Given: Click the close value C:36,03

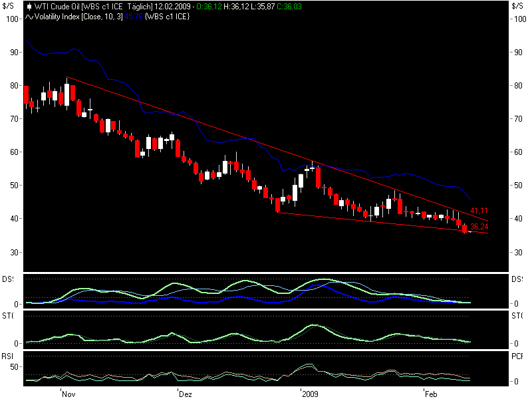Looking at the screenshot, I should point(289,7).
